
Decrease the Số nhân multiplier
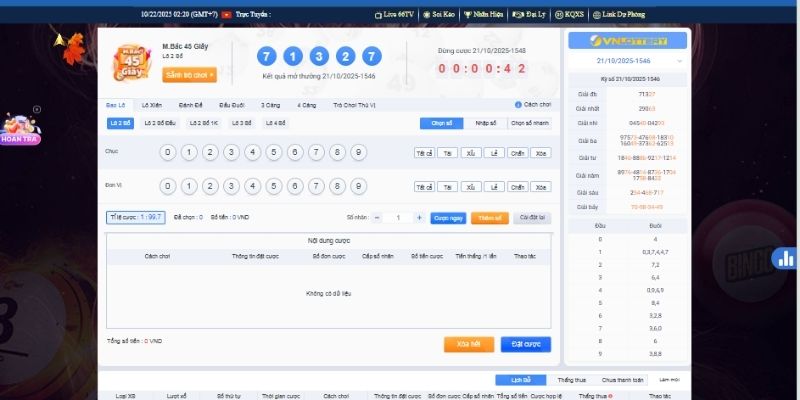click(x=377, y=218)
